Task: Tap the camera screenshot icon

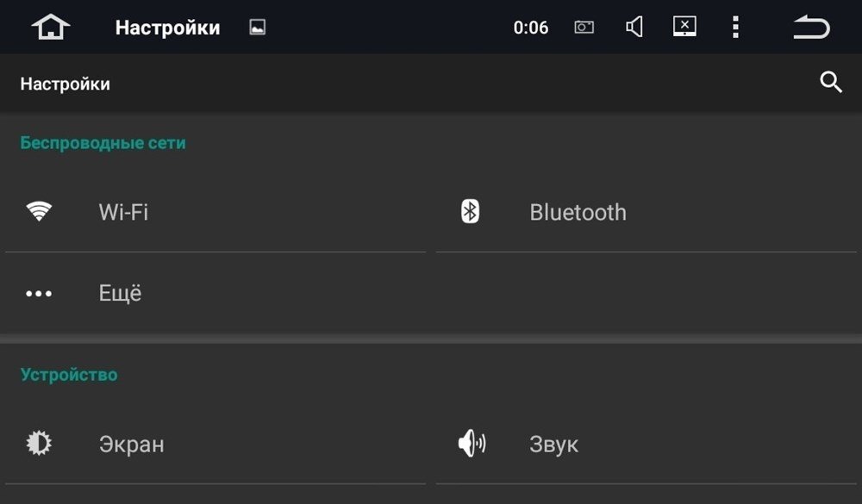Action: [x=584, y=28]
